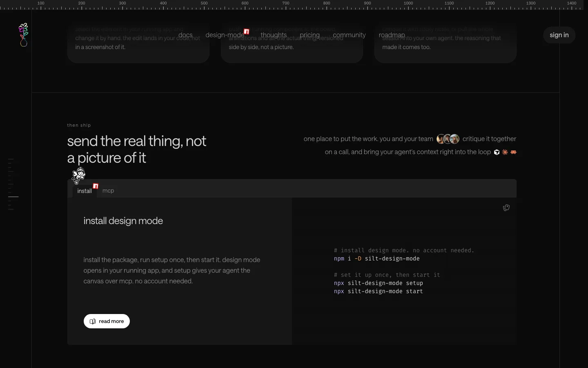Click the comment '# set it up once, then start it'
The image size is (588, 368).
tap(387, 275)
